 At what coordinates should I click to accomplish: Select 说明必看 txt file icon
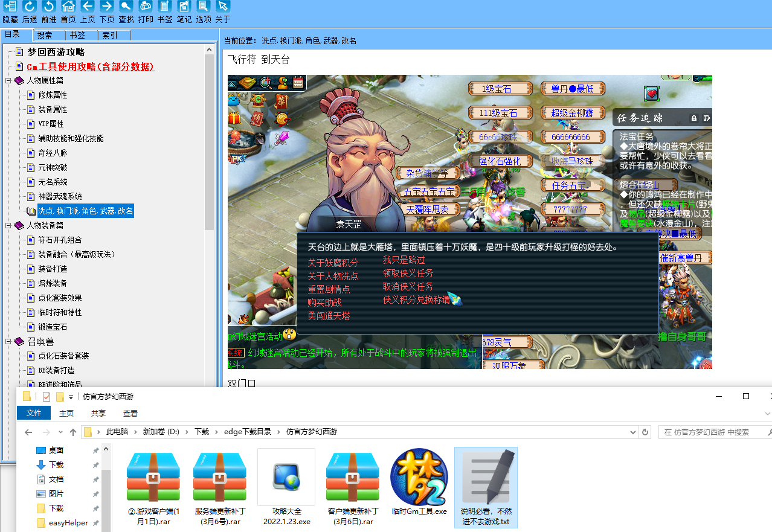coord(486,487)
